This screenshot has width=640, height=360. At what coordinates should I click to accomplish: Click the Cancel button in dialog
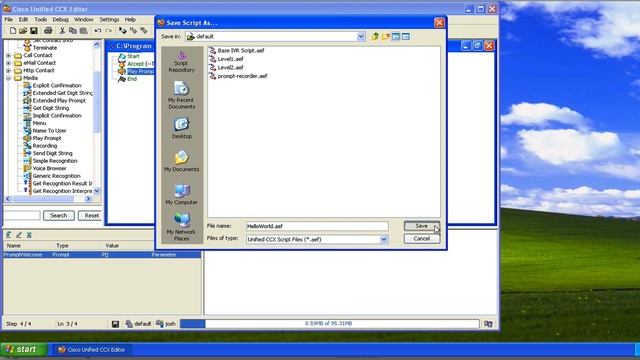[422, 239]
